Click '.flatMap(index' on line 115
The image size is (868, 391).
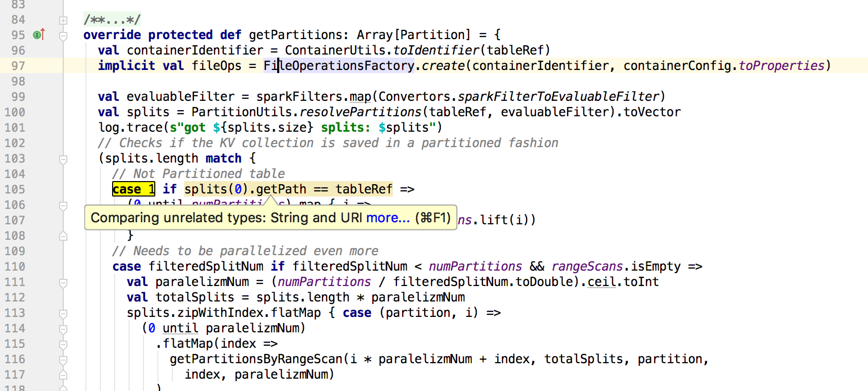coord(206,344)
